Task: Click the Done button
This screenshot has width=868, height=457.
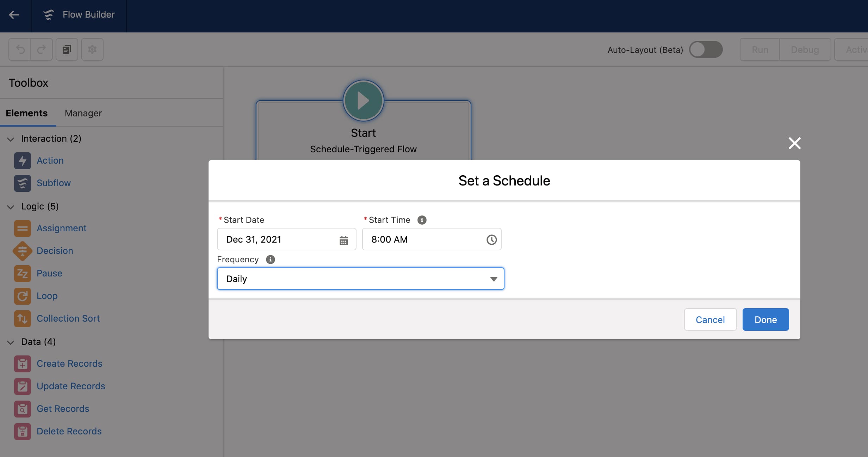Action: pos(765,319)
